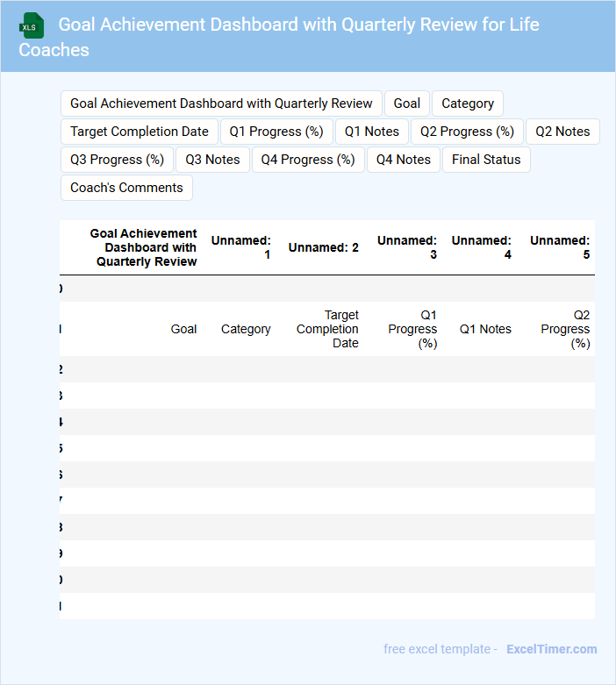
Task: Click the 'Unnamed: 3' column header
Action: point(407,247)
